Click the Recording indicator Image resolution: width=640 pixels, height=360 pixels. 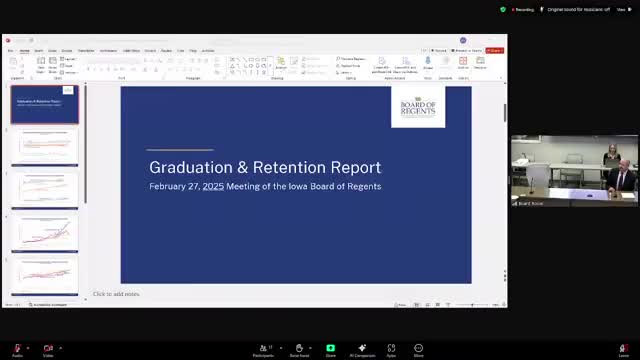point(523,9)
